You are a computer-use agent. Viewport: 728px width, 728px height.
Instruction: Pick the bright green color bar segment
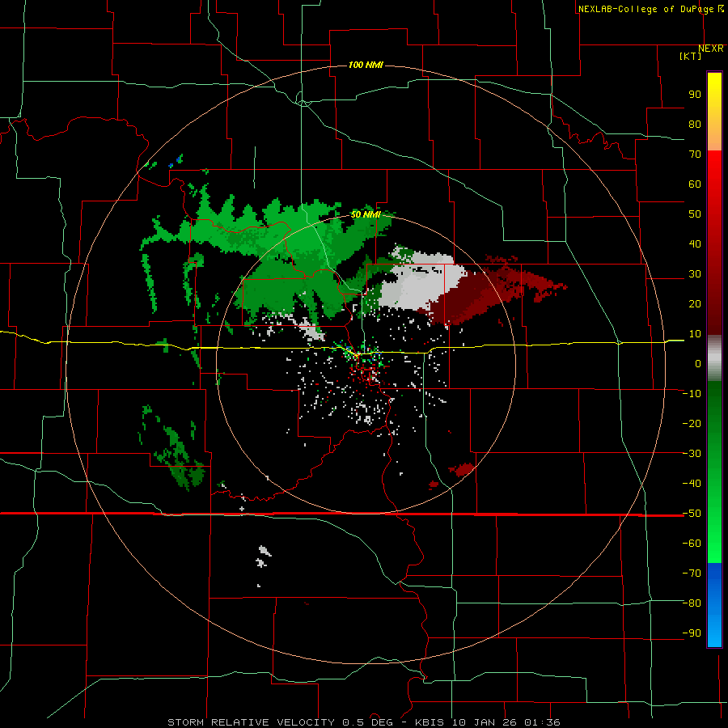[714, 534]
